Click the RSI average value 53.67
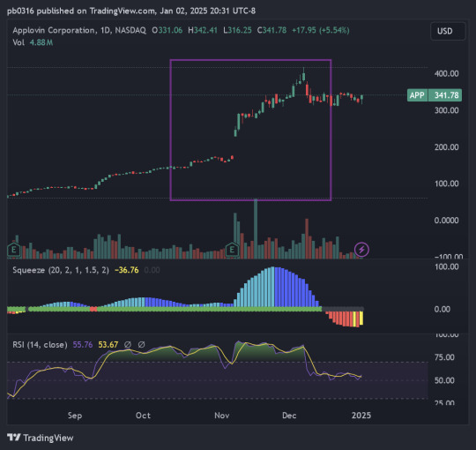 pos(108,345)
